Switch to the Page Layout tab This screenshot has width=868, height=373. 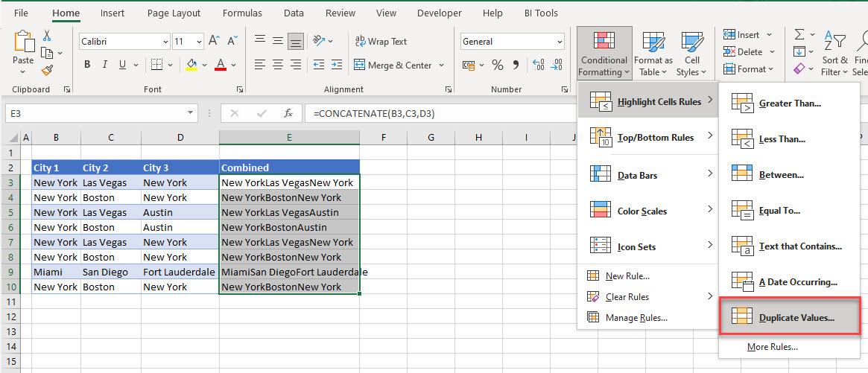click(x=174, y=13)
